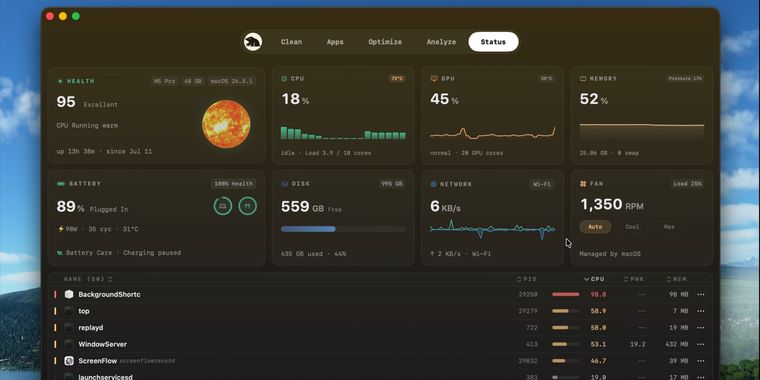Viewport: 760px width, 380px height.
Task: Set the fan mode to Cool
Action: point(632,227)
